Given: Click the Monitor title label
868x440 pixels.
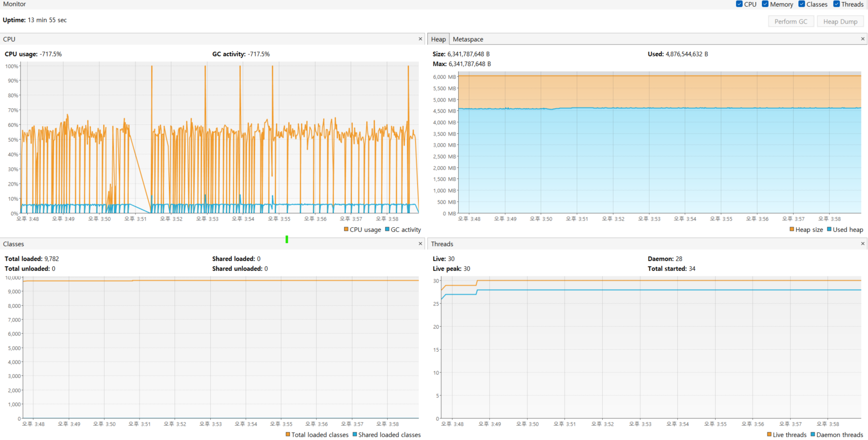Looking at the screenshot, I should point(14,4).
